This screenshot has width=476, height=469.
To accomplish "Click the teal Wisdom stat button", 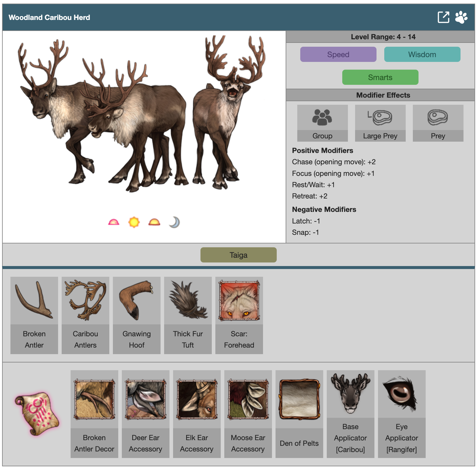I will (x=422, y=54).
